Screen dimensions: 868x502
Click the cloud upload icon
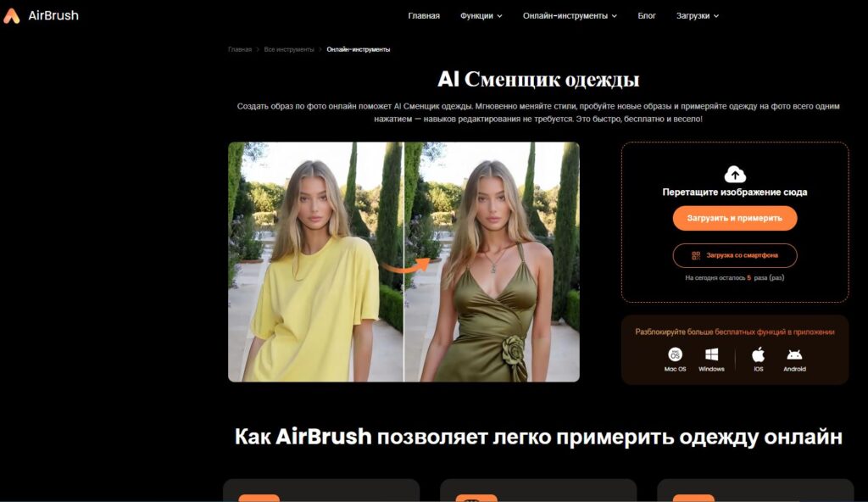(x=735, y=175)
